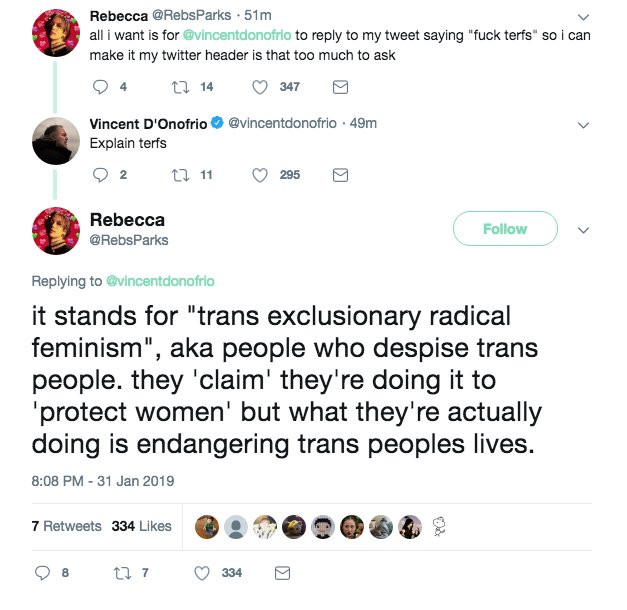Viewport: 627px width, 610px height.
Task: Retweet the tweet with 14 retweets
Action: 180,87
